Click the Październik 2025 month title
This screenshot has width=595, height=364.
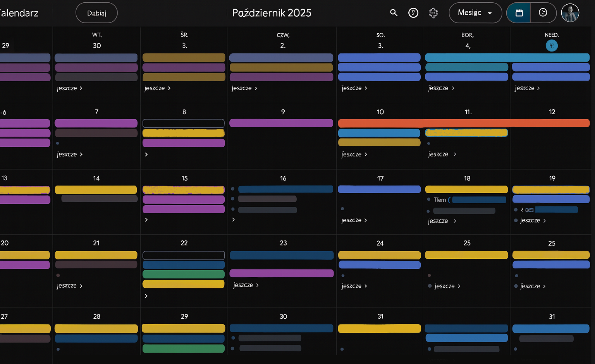pos(272,13)
